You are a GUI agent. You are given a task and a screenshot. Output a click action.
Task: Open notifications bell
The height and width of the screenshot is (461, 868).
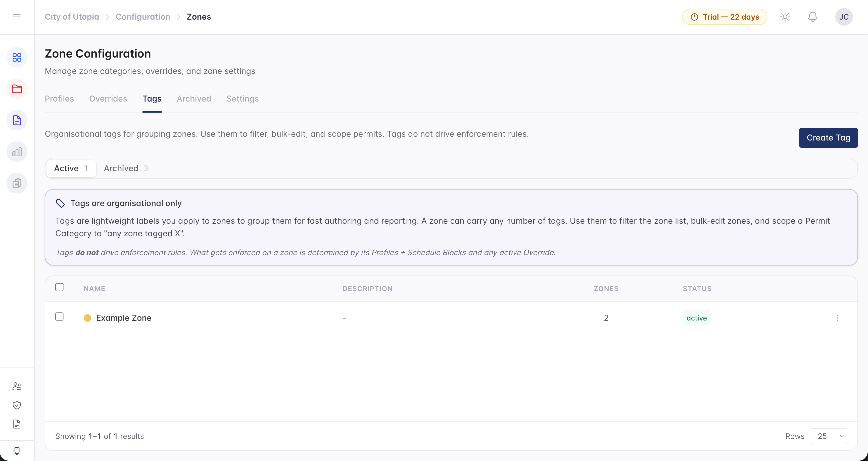pyautogui.click(x=813, y=17)
